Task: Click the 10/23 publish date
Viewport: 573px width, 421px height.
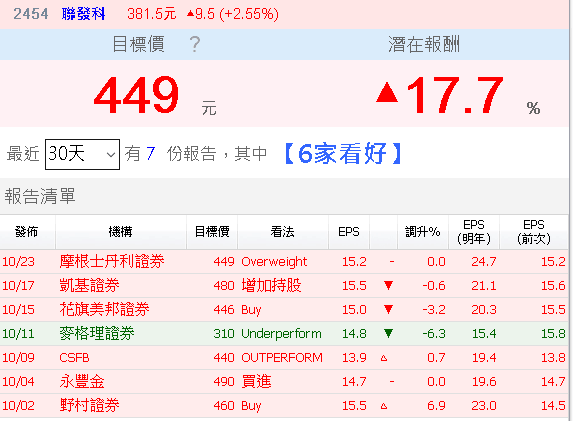Action: pyautogui.click(x=18, y=262)
